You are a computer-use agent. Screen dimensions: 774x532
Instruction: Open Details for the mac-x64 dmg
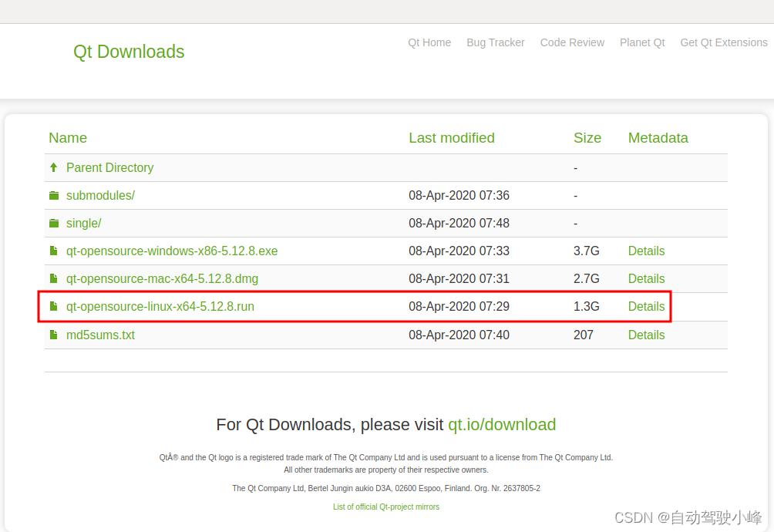pyautogui.click(x=646, y=278)
